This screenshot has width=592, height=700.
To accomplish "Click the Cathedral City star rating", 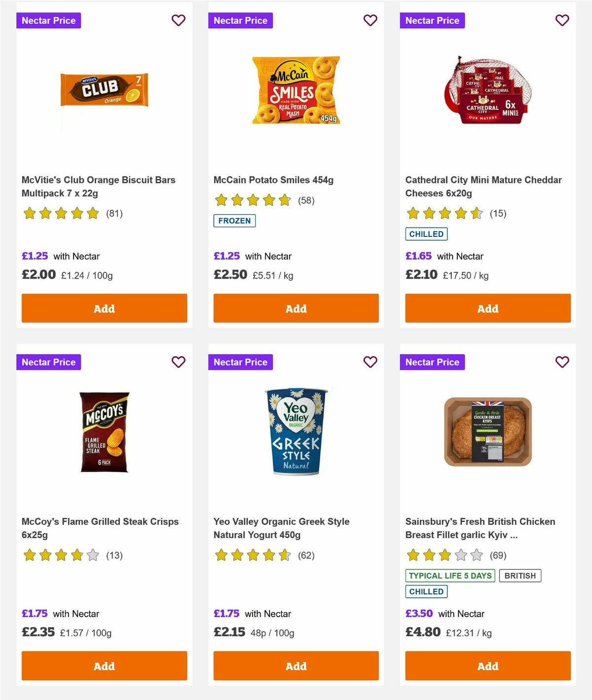I will (444, 213).
